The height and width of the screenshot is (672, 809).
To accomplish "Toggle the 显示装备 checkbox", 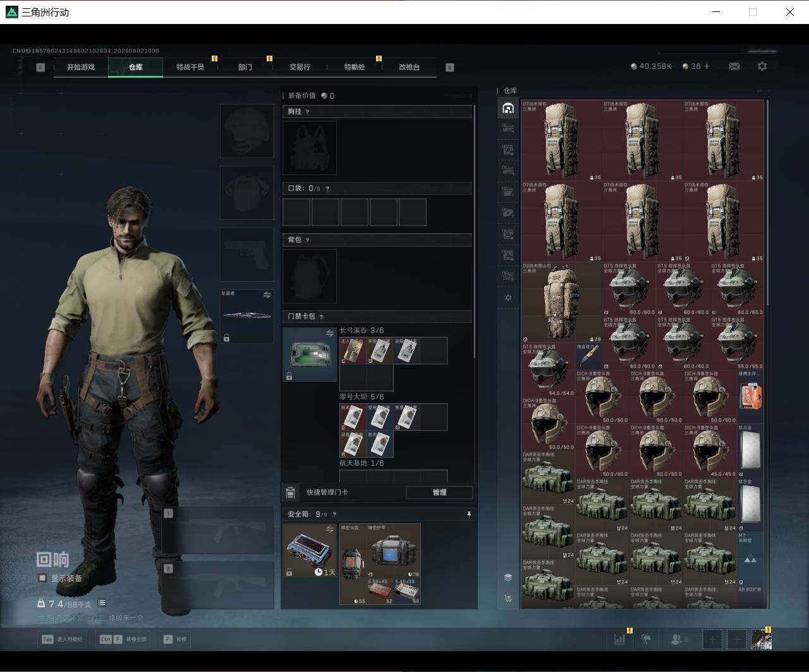I will click(x=42, y=578).
